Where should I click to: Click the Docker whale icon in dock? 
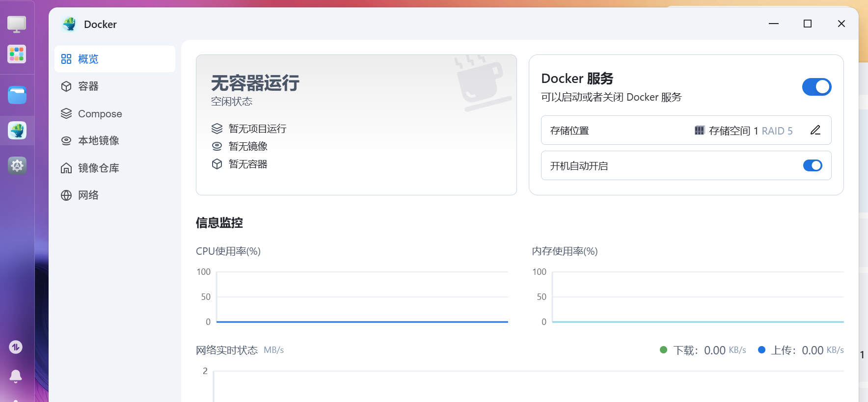pos(17,131)
